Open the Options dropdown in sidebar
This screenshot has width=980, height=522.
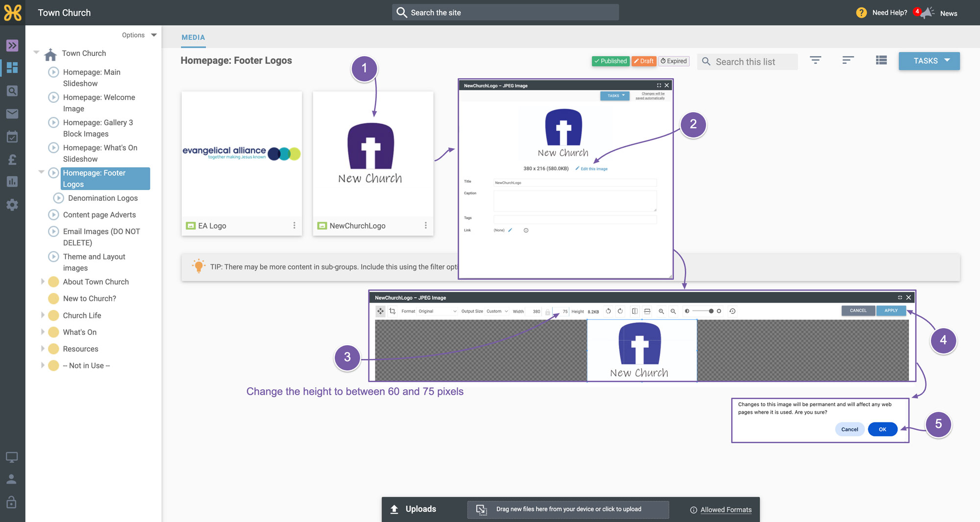(139, 35)
